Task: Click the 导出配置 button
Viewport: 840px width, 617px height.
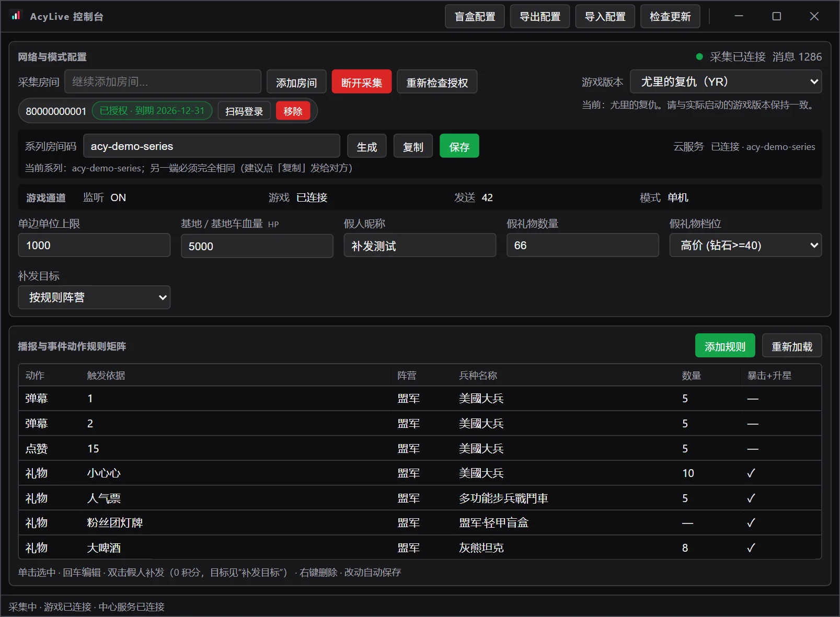Action: [x=540, y=16]
